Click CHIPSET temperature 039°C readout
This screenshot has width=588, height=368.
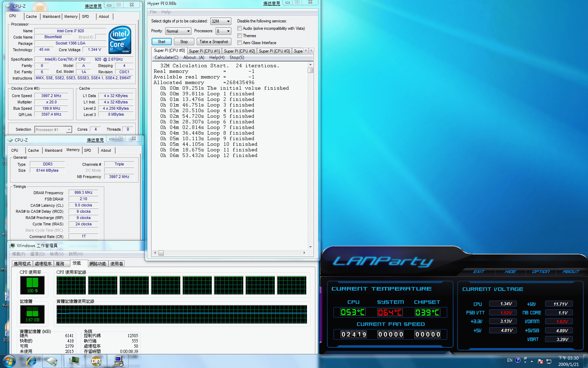[427, 312]
